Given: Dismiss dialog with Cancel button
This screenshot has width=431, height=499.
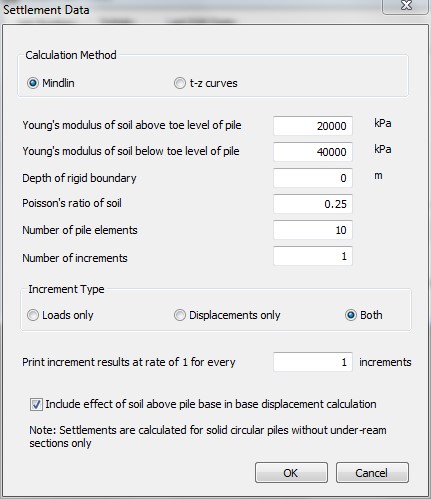Looking at the screenshot, I should click(372, 472).
